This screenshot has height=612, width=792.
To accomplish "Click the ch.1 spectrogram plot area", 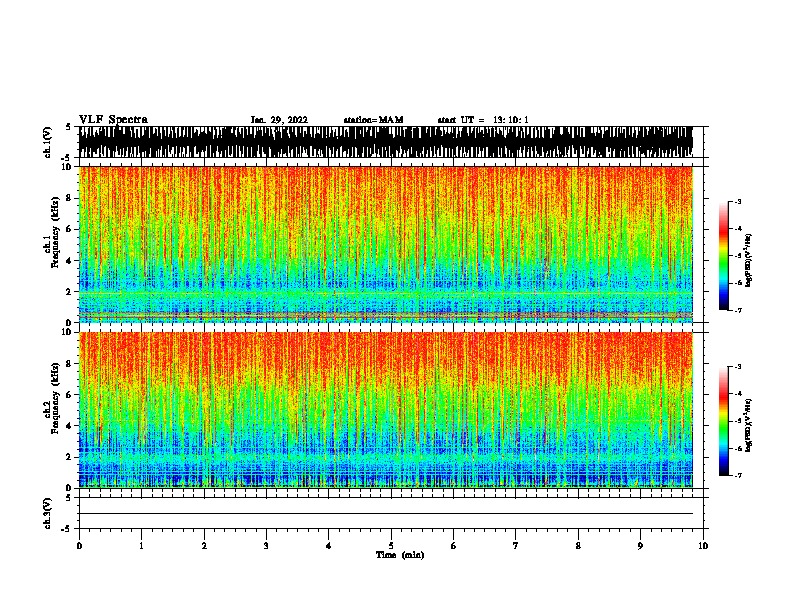I will (386, 244).
